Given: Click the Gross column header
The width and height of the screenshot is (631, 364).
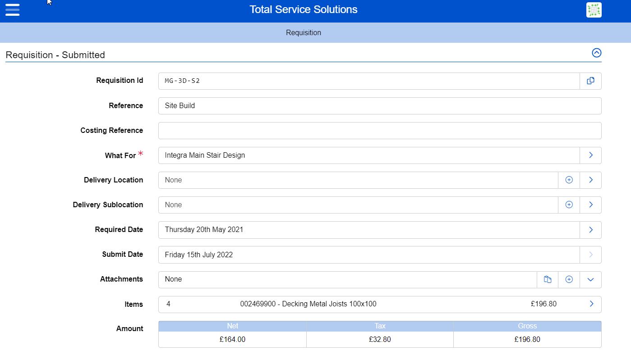Looking at the screenshot, I should click(x=527, y=326).
